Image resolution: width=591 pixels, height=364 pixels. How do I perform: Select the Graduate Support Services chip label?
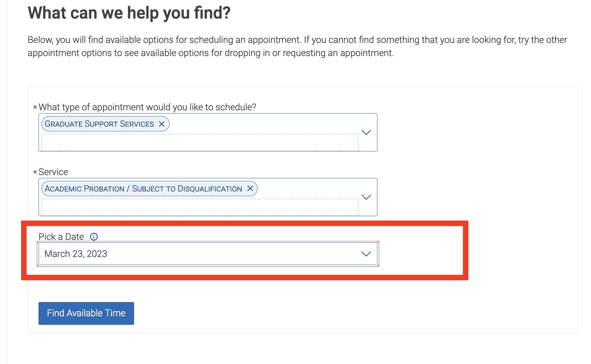tap(99, 124)
